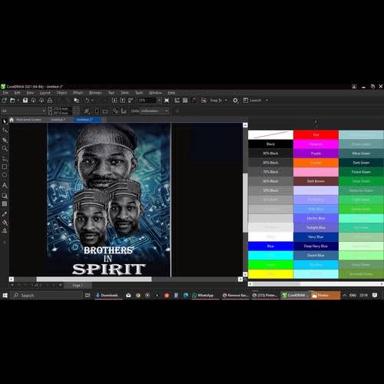Select the Zoom magnifier tool

coord(4,149)
